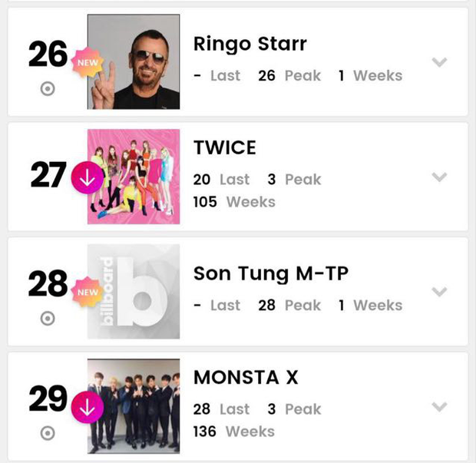The width and height of the screenshot is (476, 463).
Task: Expand the Ringo Starr chart entry chevron
Action: 439,62
